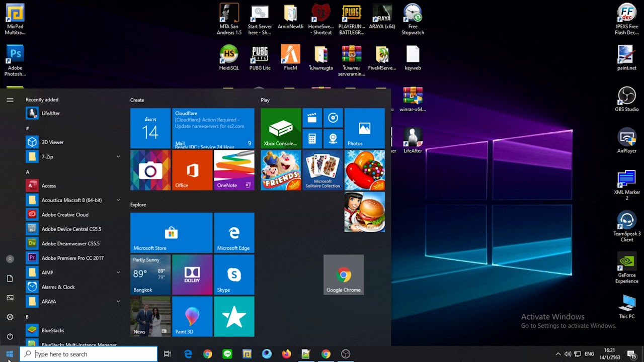
Task: Open the Microsoft Store tile
Action: 171,233
